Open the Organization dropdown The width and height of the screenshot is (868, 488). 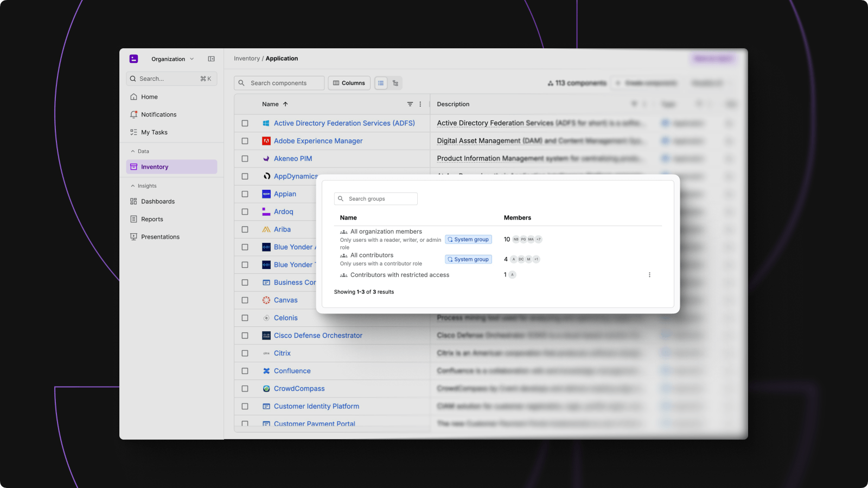[x=172, y=59]
